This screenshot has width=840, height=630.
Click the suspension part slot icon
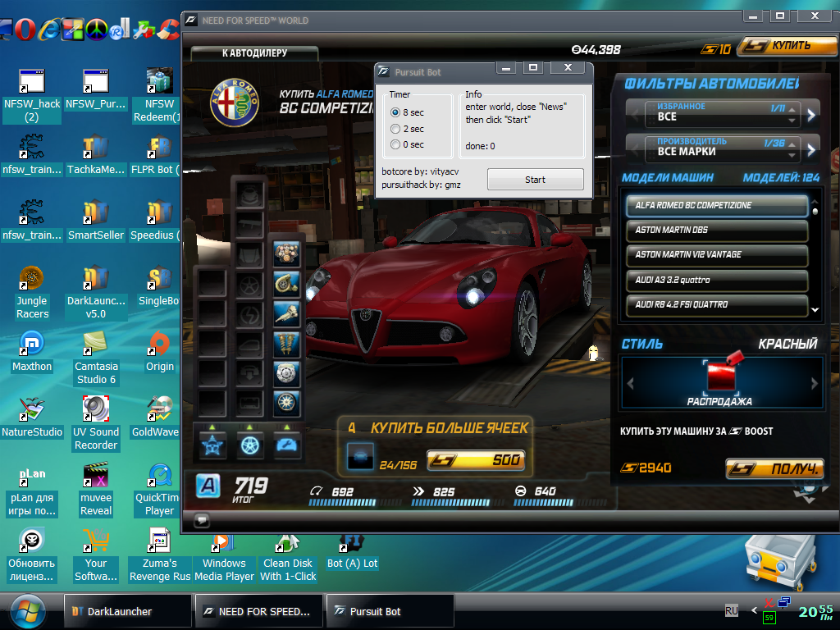point(286,345)
